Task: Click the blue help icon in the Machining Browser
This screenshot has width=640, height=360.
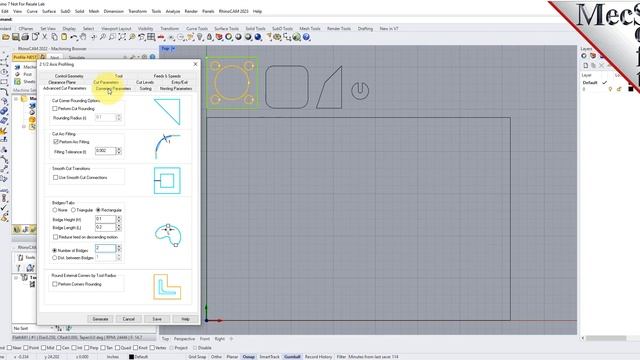Action: click(x=152, y=57)
